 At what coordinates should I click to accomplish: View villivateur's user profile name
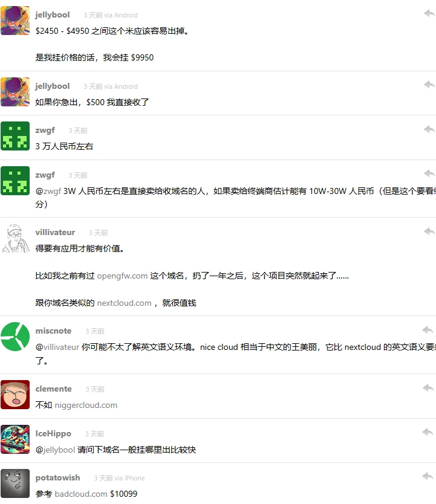pos(55,232)
